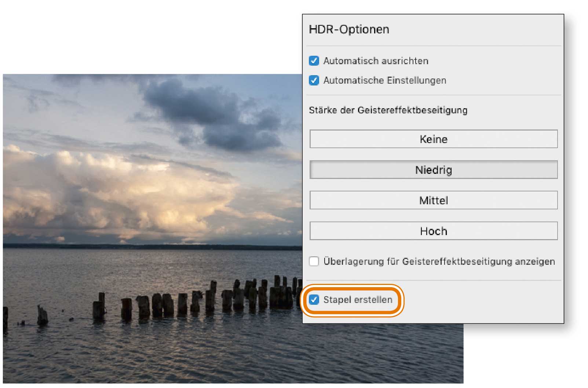Disable the Stapel erstellen checkbox

[x=314, y=300]
